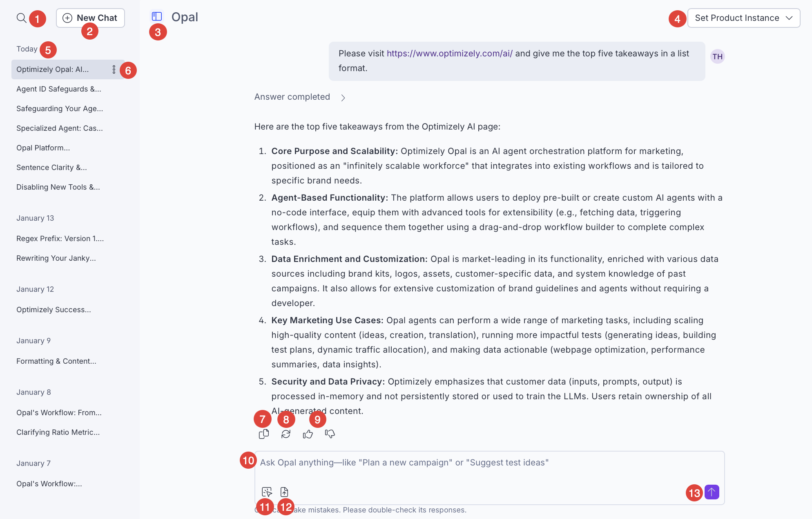Click the upload file icon
The width and height of the screenshot is (812, 519).
(284, 492)
